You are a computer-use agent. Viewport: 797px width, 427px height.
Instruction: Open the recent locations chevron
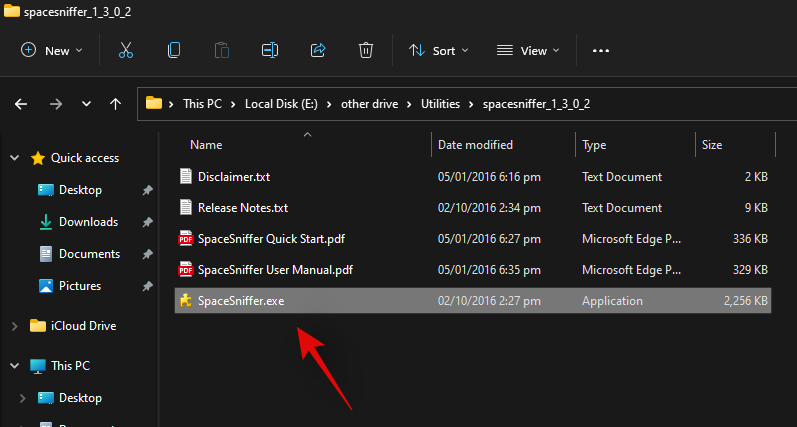pos(86,103)
